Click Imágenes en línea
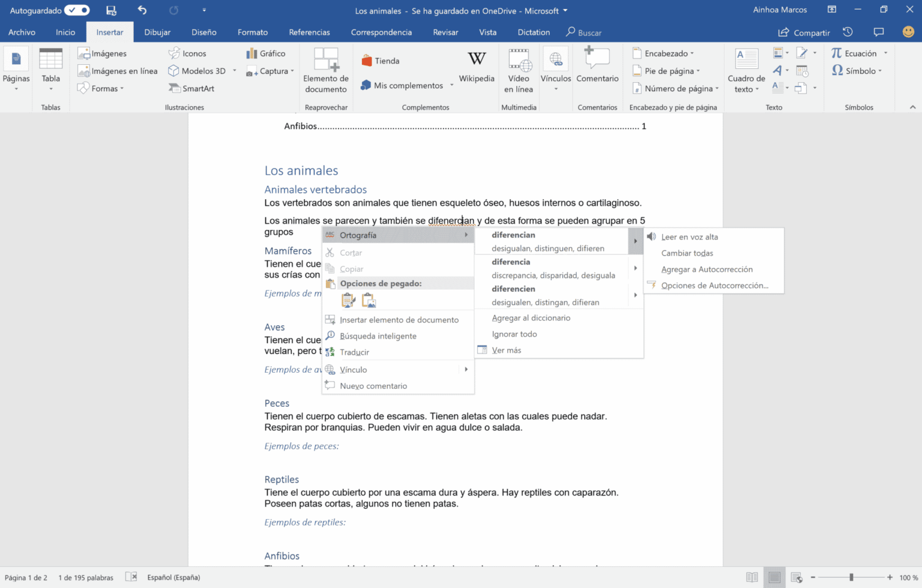Image resolution: width=922 pixels, height=588 pixels. tap(118, 71)
